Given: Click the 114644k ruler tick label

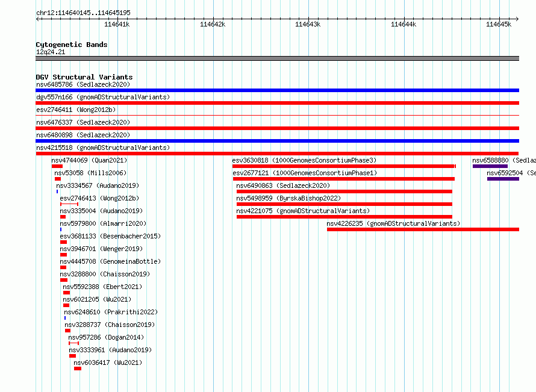Looking at the screenshot, I should (404, 24).
